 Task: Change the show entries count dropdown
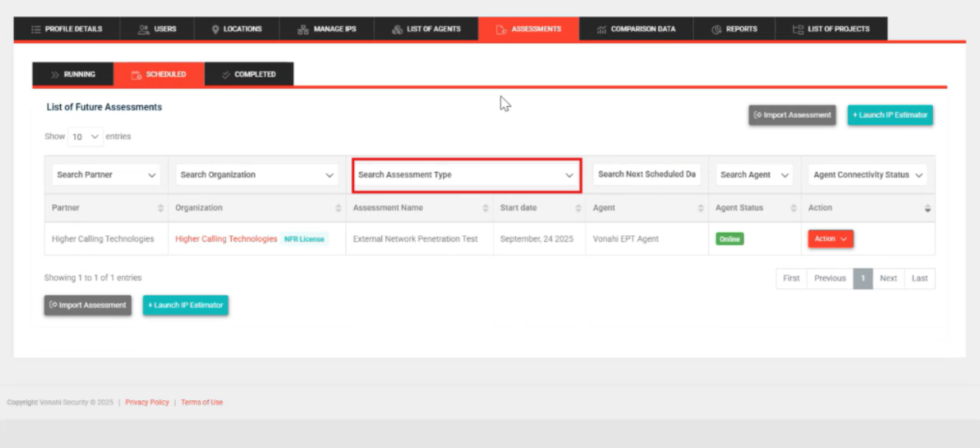click(85, 136)
